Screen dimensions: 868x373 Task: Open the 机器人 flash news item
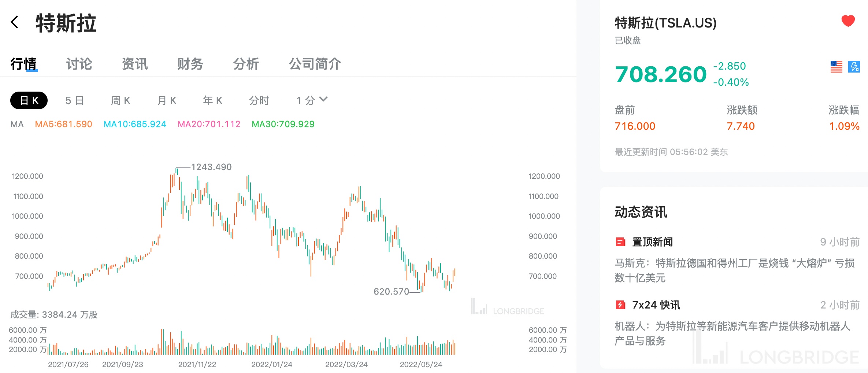(732, 333)
